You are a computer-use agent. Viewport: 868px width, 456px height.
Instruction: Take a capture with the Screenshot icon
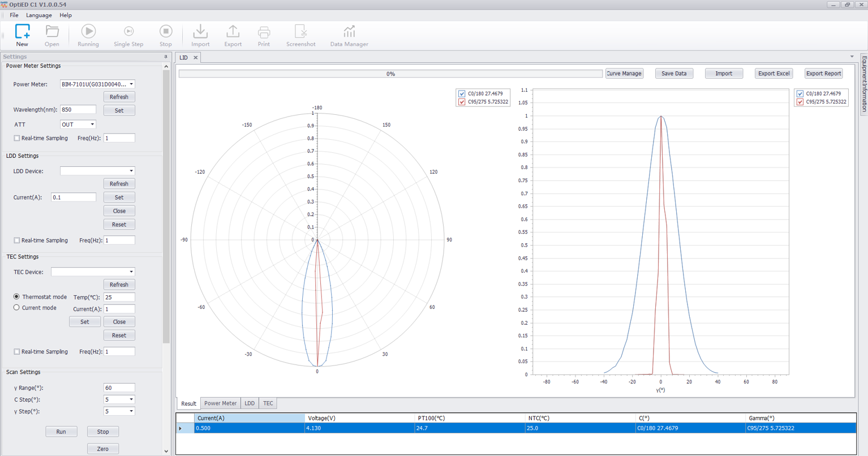coord(300,32)
